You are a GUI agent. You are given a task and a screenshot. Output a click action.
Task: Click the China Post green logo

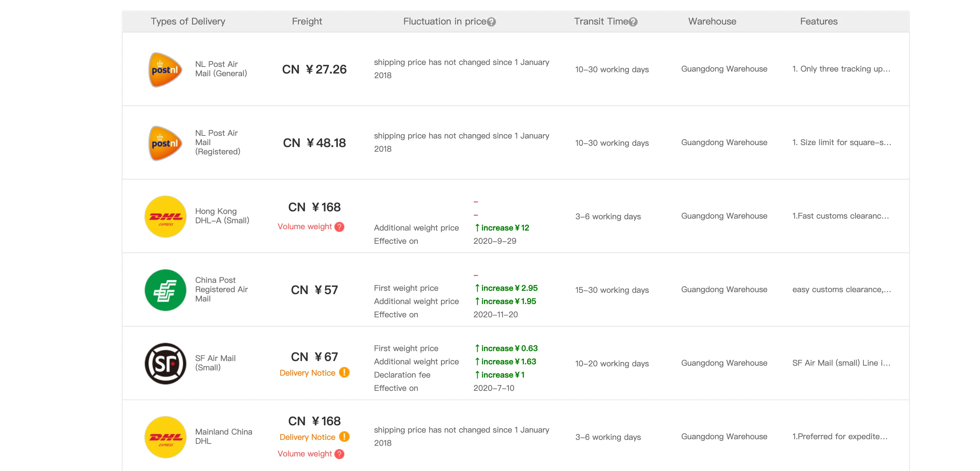pos(166,290)
